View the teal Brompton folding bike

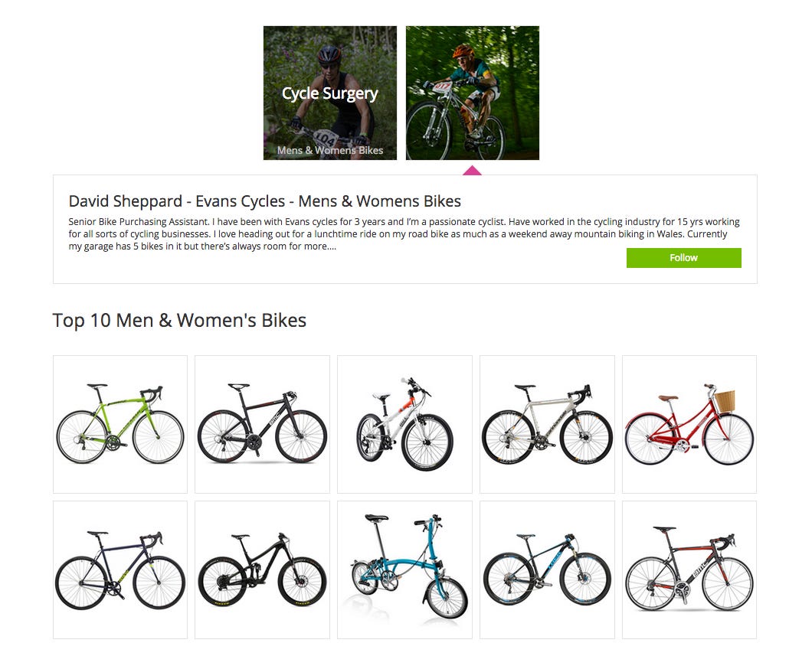coord(404,570)
